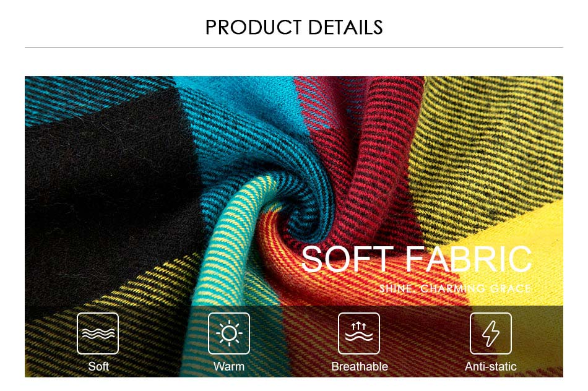Select the Anti-static lightning bolt icon
The image size is (588, 391).
(490, 333)
